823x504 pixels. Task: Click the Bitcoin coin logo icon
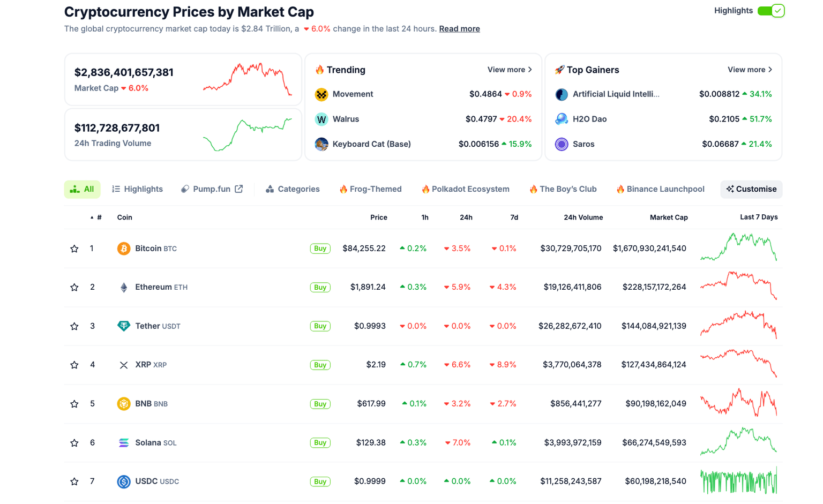(x=124, y=249)
